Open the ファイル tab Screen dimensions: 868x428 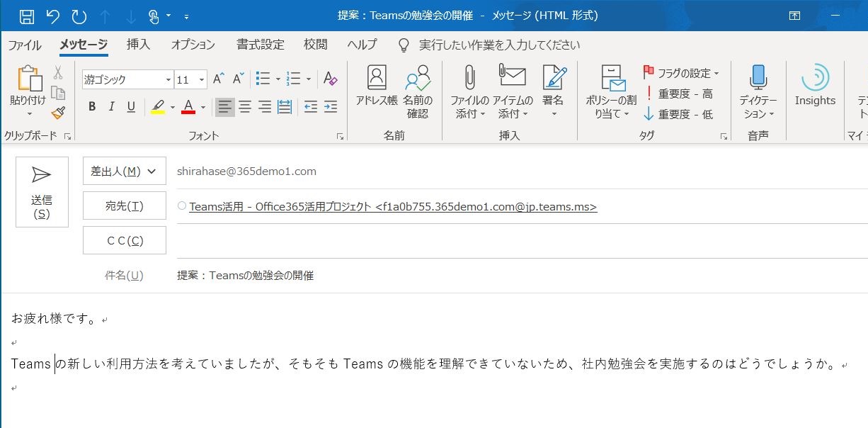coord(25,45)
